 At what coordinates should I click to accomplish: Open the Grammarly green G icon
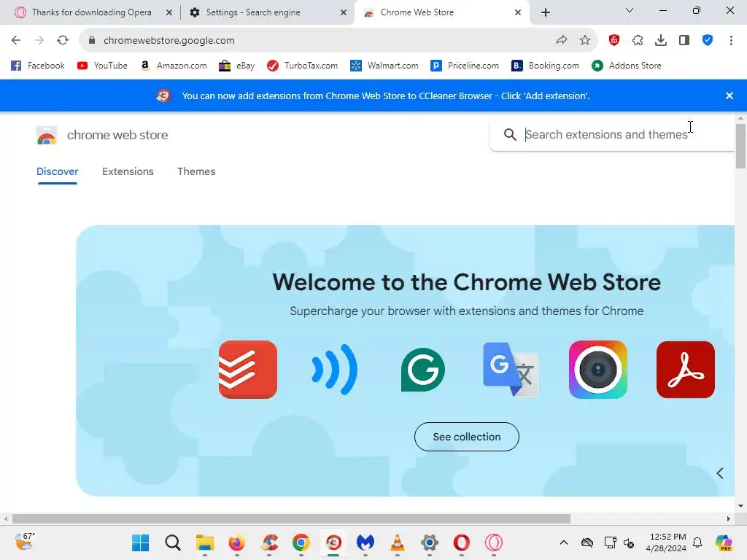pos(422,370)
